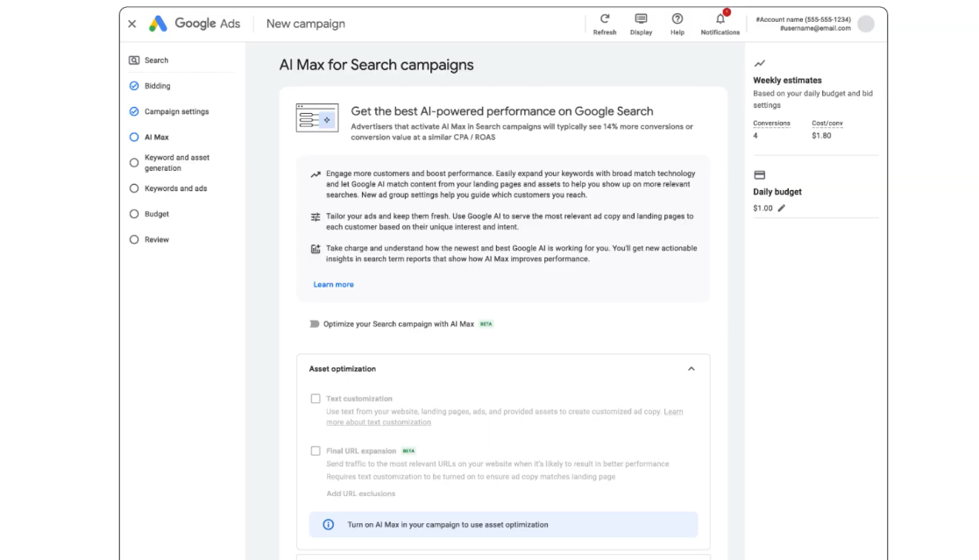Check the Text customization checkbox
Image resolution: width=979 pixels, height=560 pixels.
(x=316, y=398)
